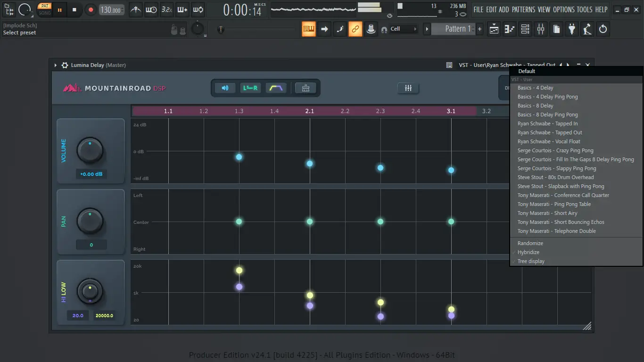Choose Ryan Schwabe - Vocal Float preset

pos(576,141)
